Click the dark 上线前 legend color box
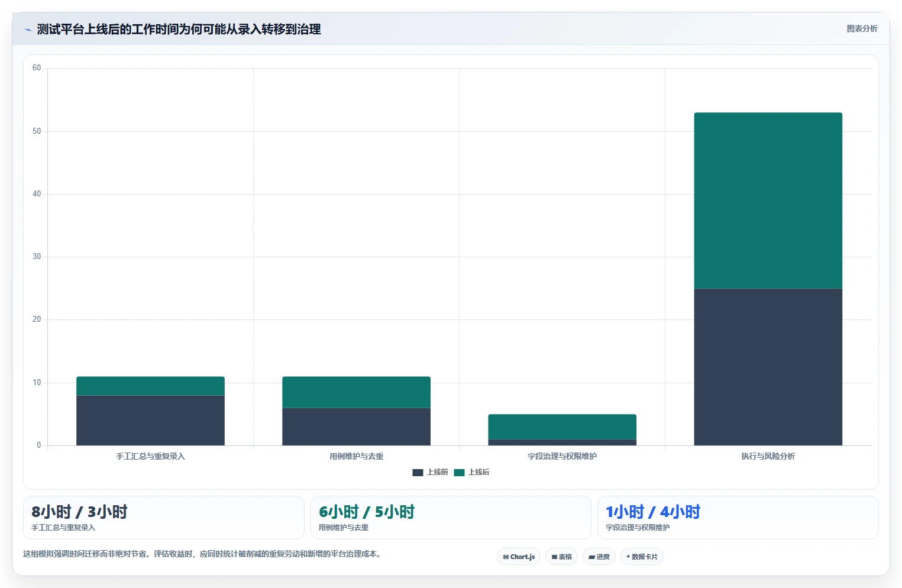 pos(418,472)
